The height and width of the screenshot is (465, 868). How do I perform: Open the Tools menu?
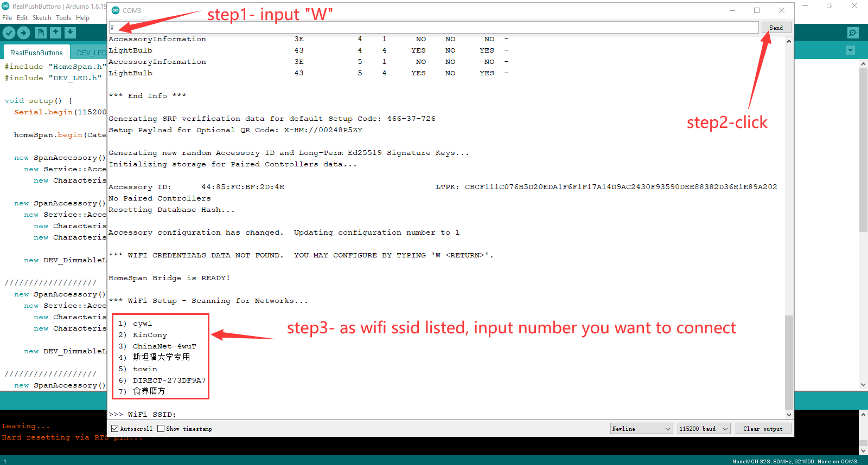click(63, 18)
